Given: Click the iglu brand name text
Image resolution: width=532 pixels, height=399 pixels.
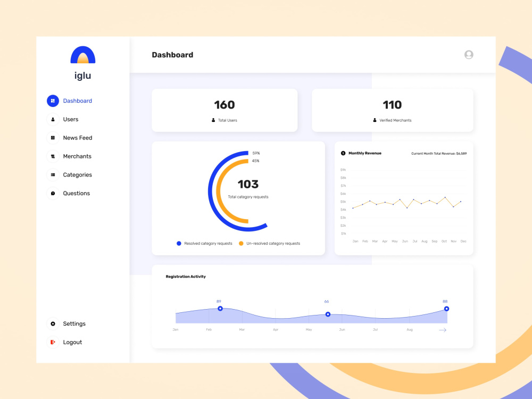Looking at the screenshot, I should point(83,76).
